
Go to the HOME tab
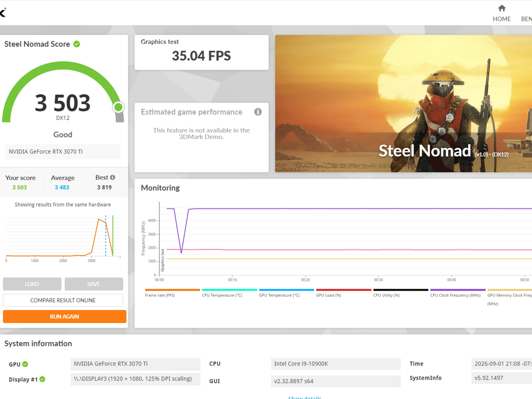click(x=502, y=14)
